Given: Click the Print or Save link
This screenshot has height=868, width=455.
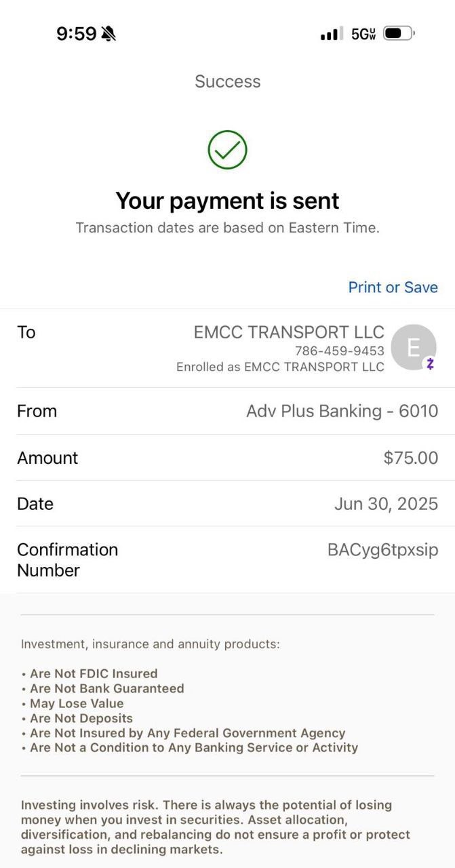Looking at the screenshot, I should click(393, 287).
